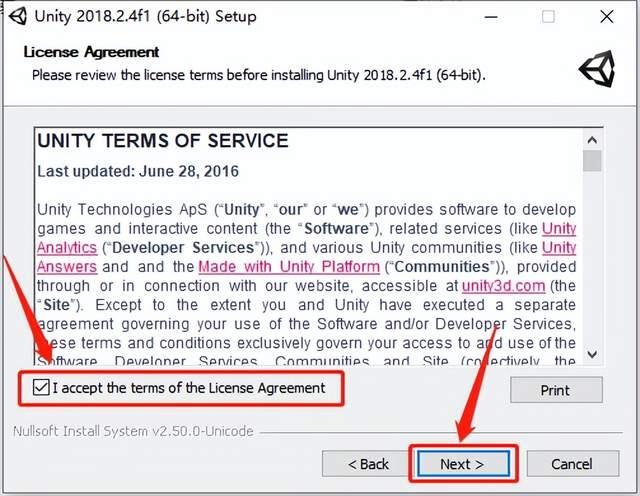
Task: Cancel the Unity setup
Action: click(572, 464)
